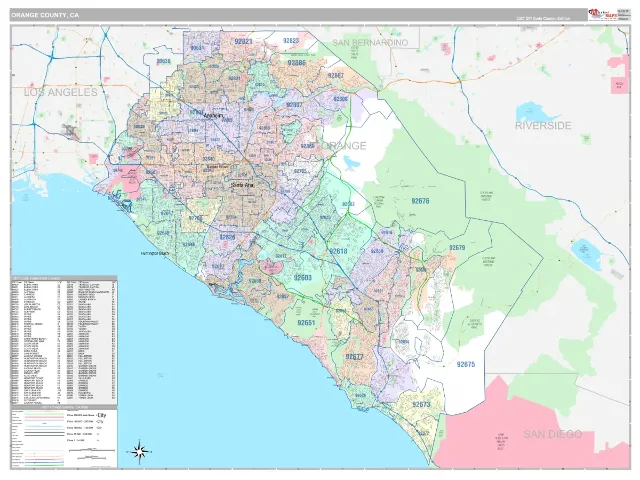640x480 pixels.
Task: Click ZIP code label 92618
Action: click(338, 251)
